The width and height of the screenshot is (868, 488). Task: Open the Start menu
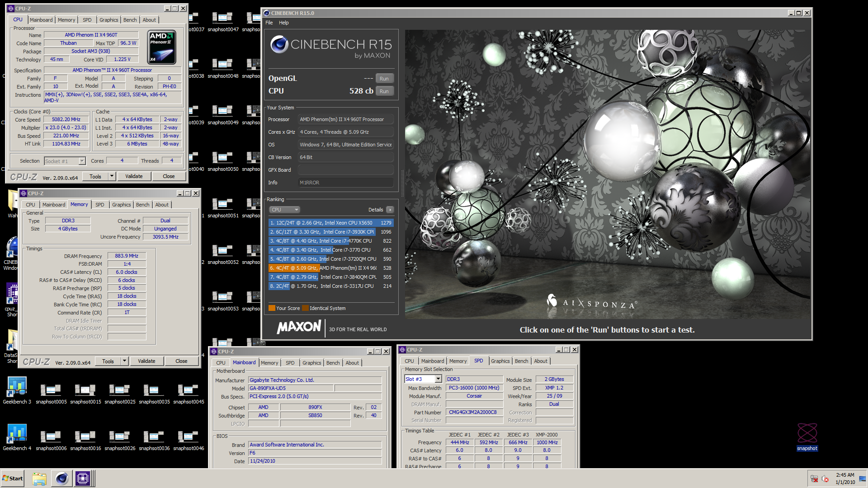tap(13, 479)
